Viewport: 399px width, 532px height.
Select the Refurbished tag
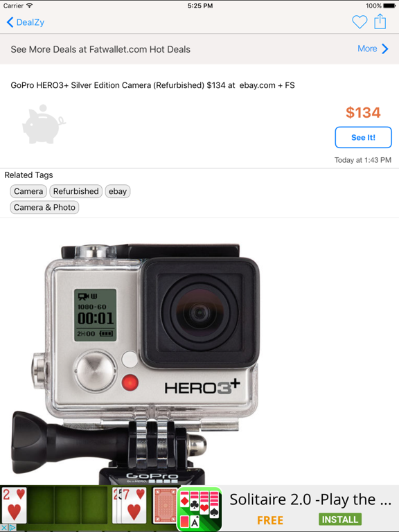[76, 191]
